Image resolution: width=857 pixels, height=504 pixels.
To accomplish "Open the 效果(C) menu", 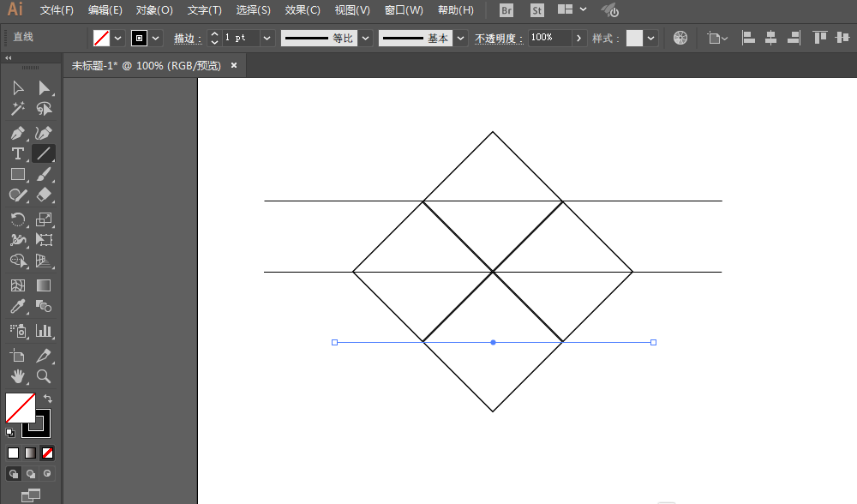I will pyautogui.click(x=303, y=10).
